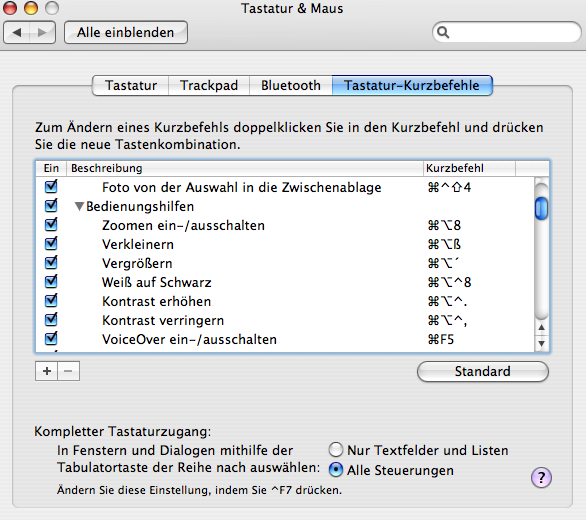Collapse the Bedienungshilfen group triangle
The width and height of the screenshot is (586, 520).
click(79, 206)
